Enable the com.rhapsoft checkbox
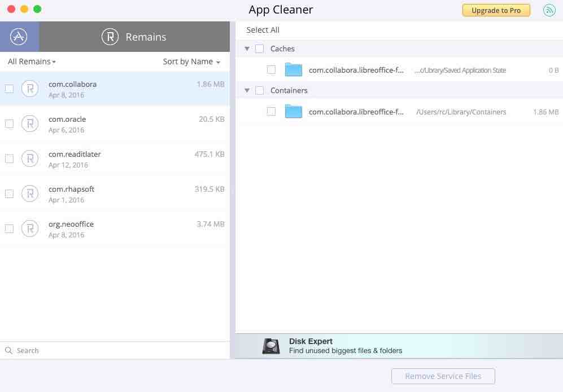 (10, 193)
